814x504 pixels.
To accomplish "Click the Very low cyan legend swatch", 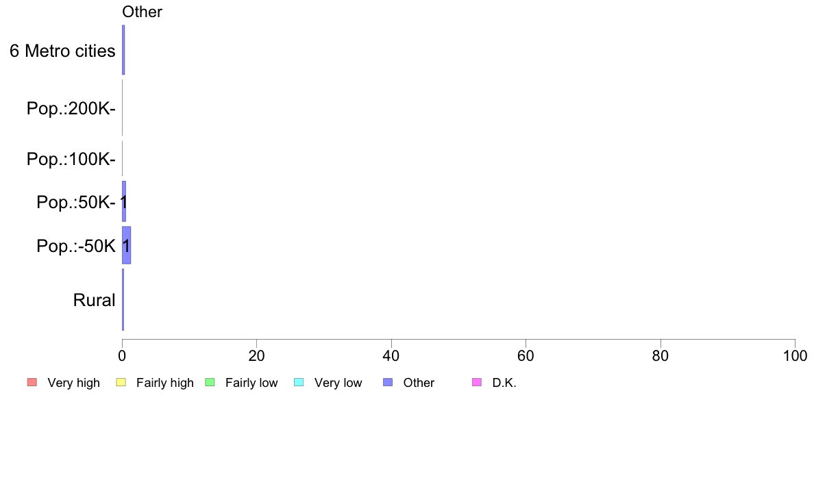I will [x=299, y=383].
